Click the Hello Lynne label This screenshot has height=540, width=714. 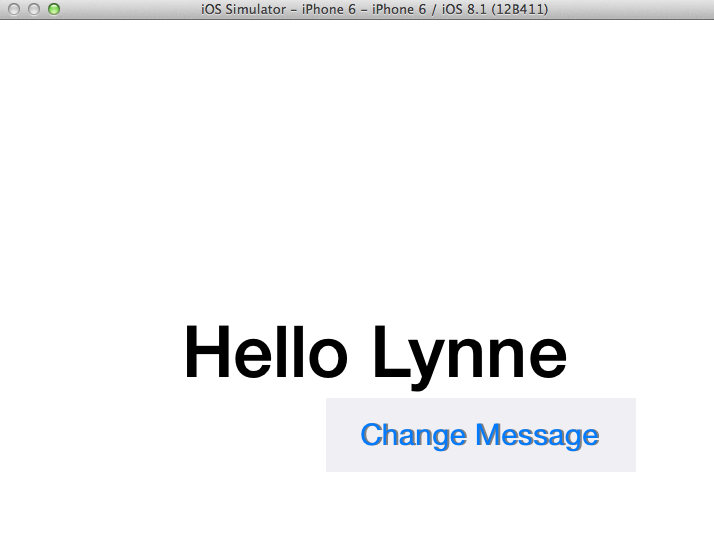[375, 353]
